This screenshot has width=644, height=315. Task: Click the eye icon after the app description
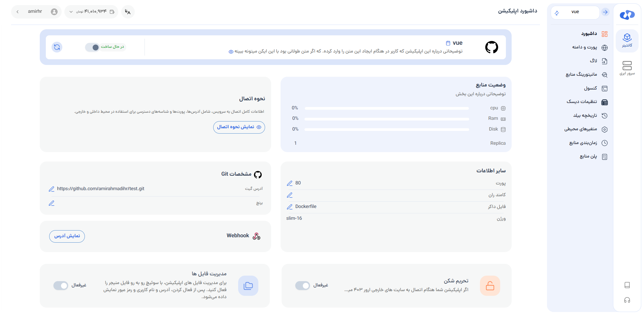tap(231, 52)
